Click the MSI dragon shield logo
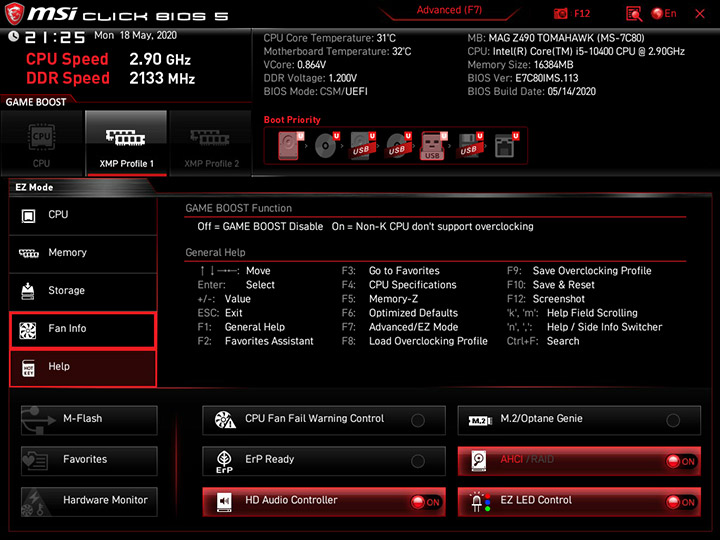 click(14, 13)
